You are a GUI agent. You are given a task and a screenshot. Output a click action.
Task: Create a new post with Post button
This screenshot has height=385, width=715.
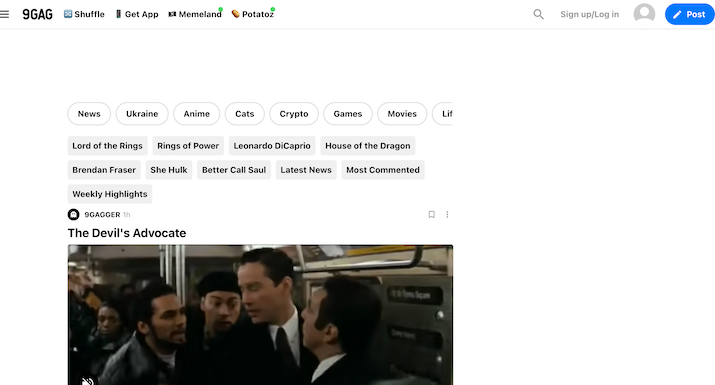(689, 14)
